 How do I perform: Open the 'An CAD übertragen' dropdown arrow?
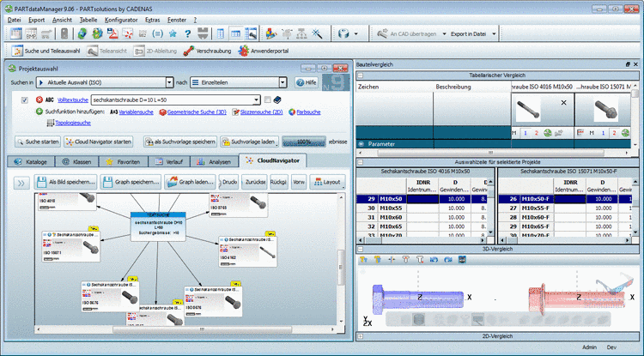pyautogui.click(x=444, y=34)
